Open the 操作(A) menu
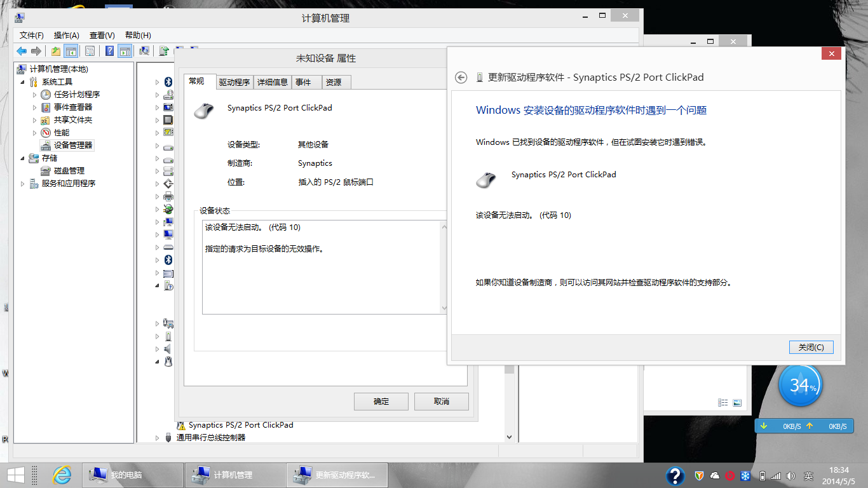868x488 pixels. pos(67,35)
